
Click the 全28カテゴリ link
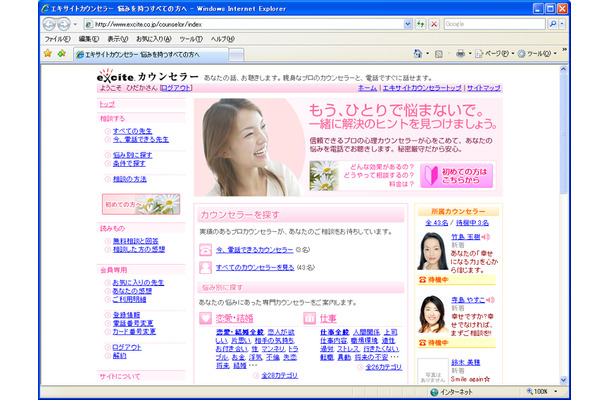(279, 375)
